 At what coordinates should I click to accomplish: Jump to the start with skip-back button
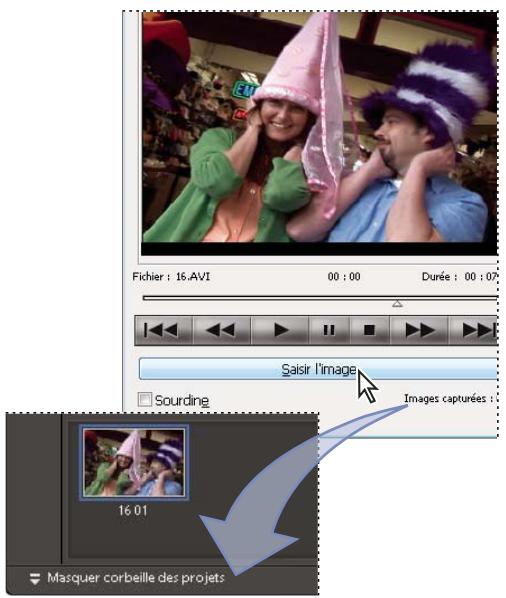click(x=164, y=330)
